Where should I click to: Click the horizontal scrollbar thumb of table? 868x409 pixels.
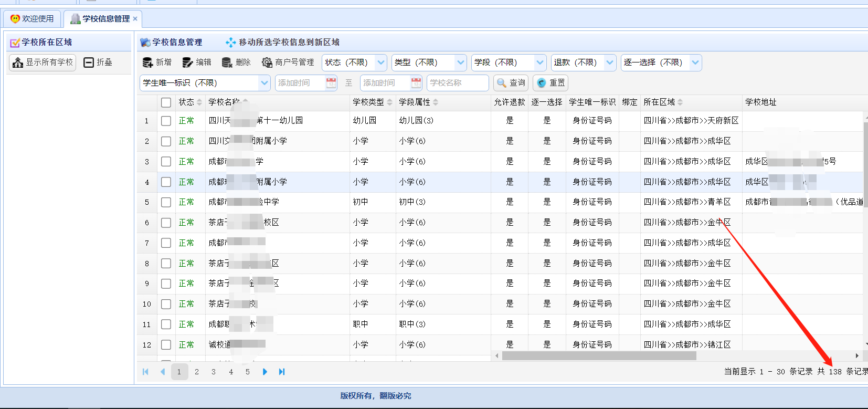click(599, 356)
